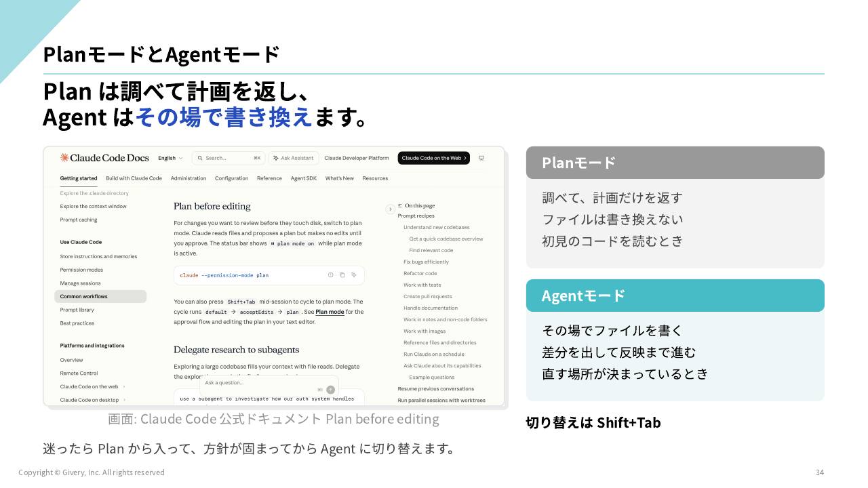Copy the claude --permission-mode plan command

tap(342, 275)
